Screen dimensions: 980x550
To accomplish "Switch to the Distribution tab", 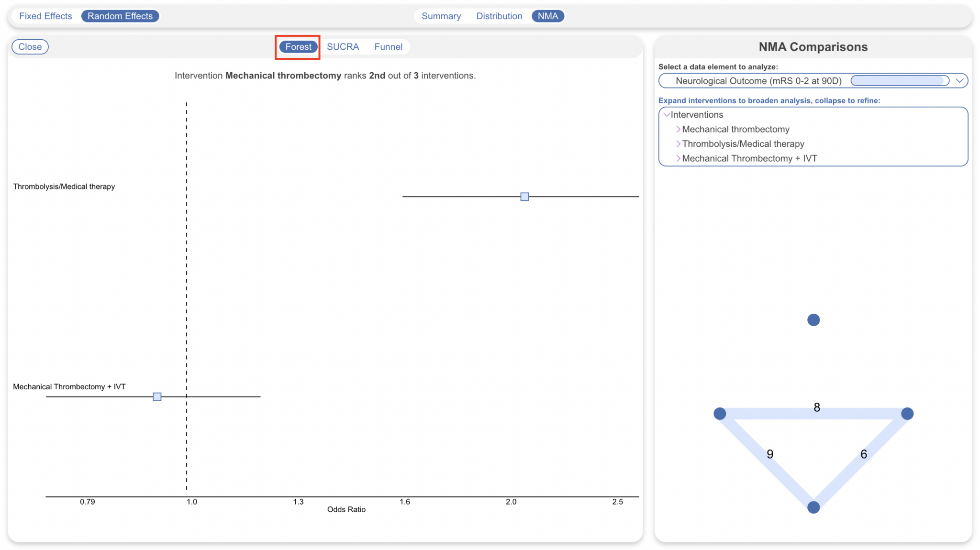I will point(499,16).
